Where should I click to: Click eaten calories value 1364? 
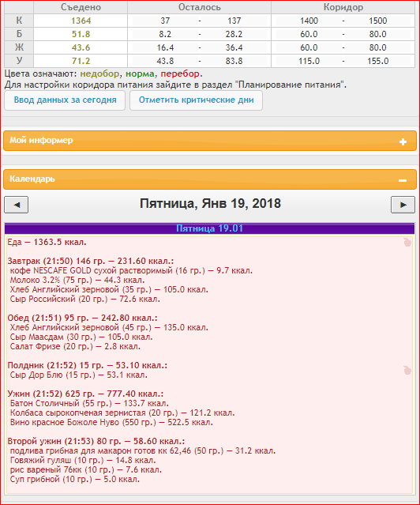[x=81, y=21]
